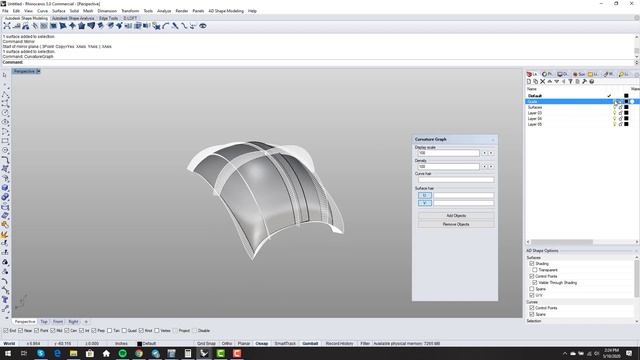Open Calculator from the taskbar
The width and height of the screenshot is (640, 360).
tap(188, 353)
